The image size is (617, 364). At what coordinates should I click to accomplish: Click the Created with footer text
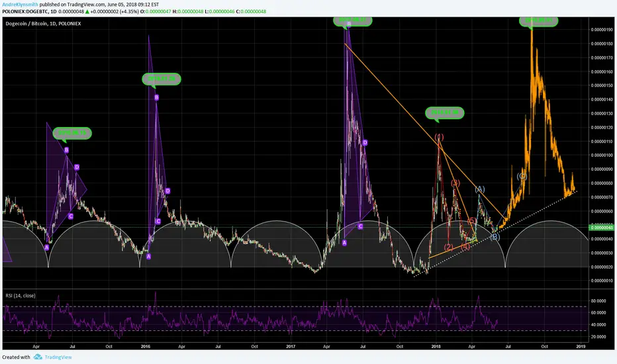[16, 357]
